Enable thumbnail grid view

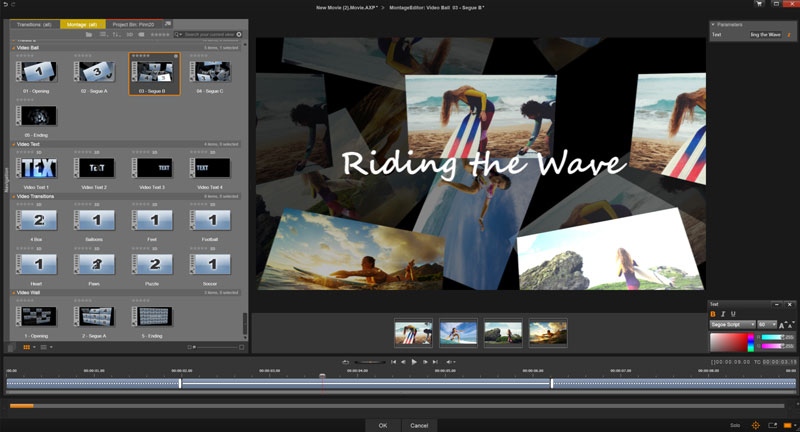coord(27,347)
